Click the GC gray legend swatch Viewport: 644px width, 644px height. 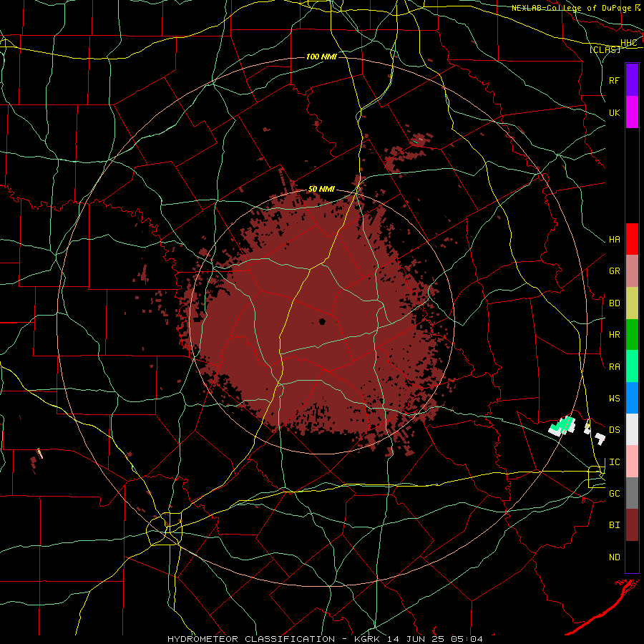(632, 493)
